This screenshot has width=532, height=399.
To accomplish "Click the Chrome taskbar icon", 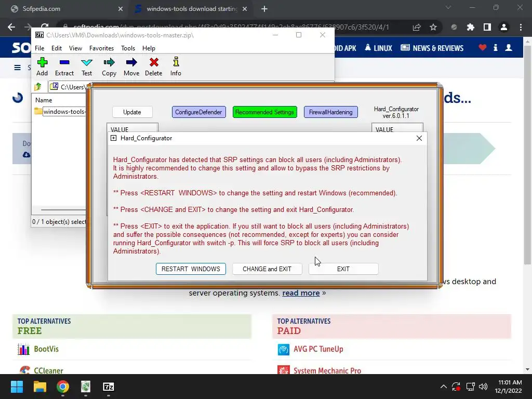I will coord(63,387).
